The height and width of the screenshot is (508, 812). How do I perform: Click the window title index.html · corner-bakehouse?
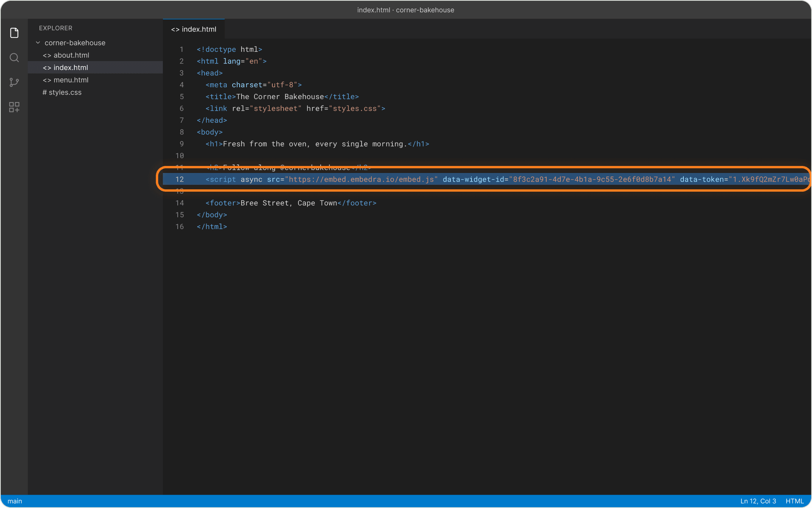tap(406, 10)
